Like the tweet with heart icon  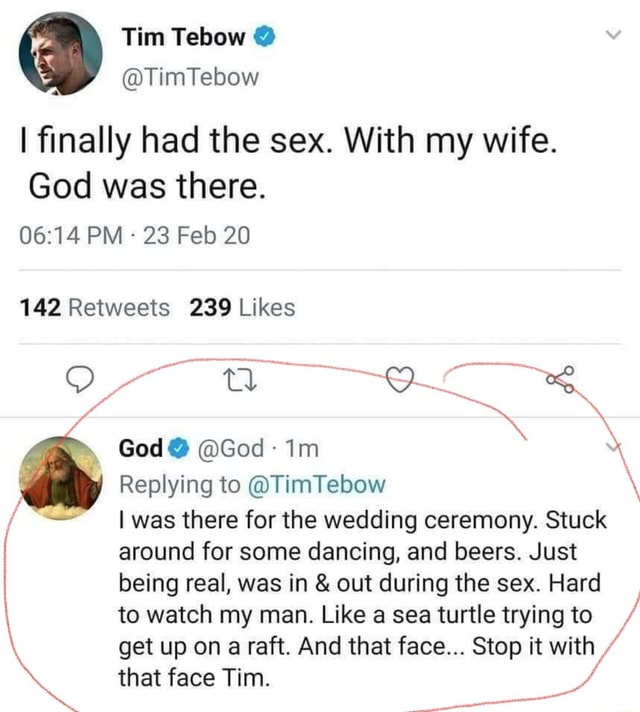(x=400, y=379)
